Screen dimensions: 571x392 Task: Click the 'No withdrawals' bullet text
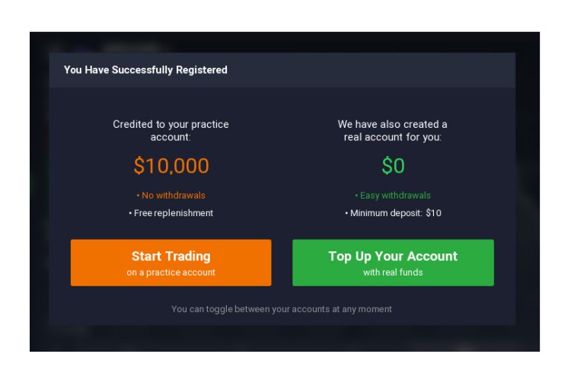pyautogui.click(x=171, y=196)
